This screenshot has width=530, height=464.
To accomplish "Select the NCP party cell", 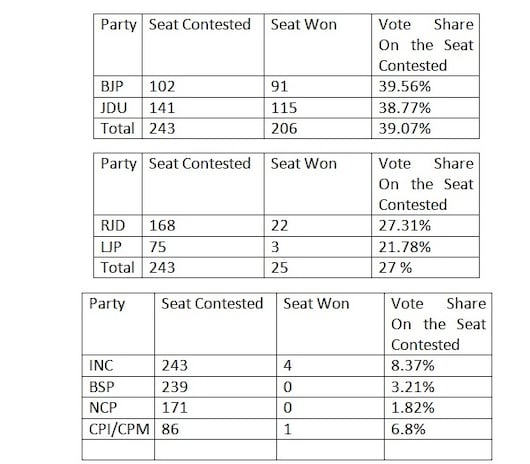I will pyautogui.click(x=118, y=408).
